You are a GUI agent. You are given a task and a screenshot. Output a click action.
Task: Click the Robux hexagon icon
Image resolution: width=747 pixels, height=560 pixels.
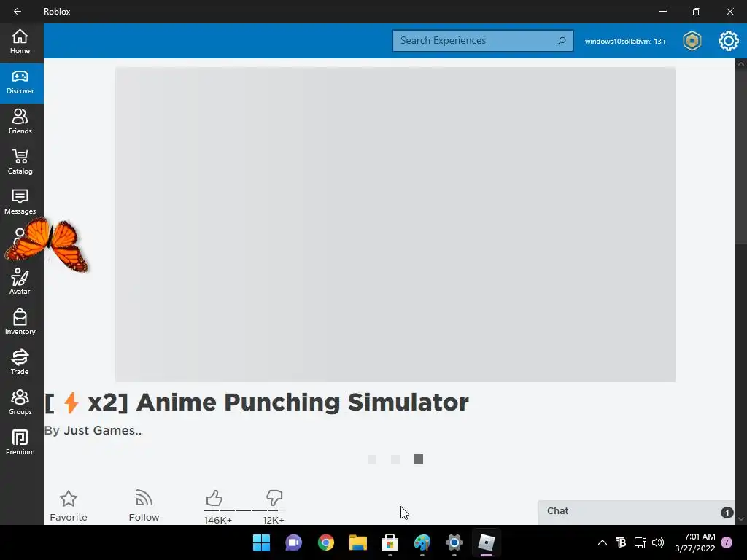692,41
